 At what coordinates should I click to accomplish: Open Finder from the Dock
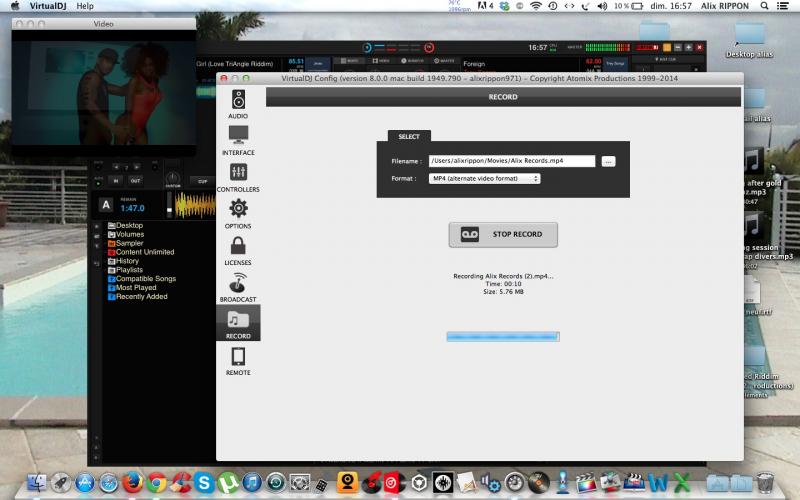point(37,482)
